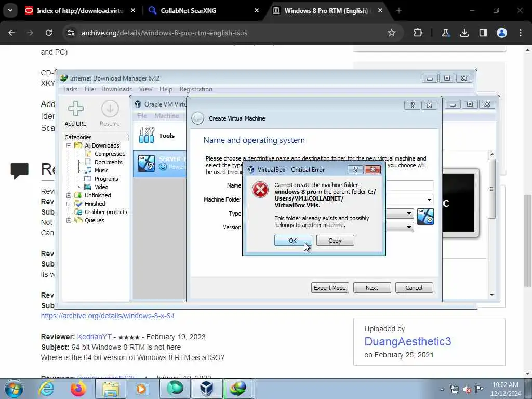532x399 pixels.
Task: Bookmark this page with star icon
Action: click(392, 33)
